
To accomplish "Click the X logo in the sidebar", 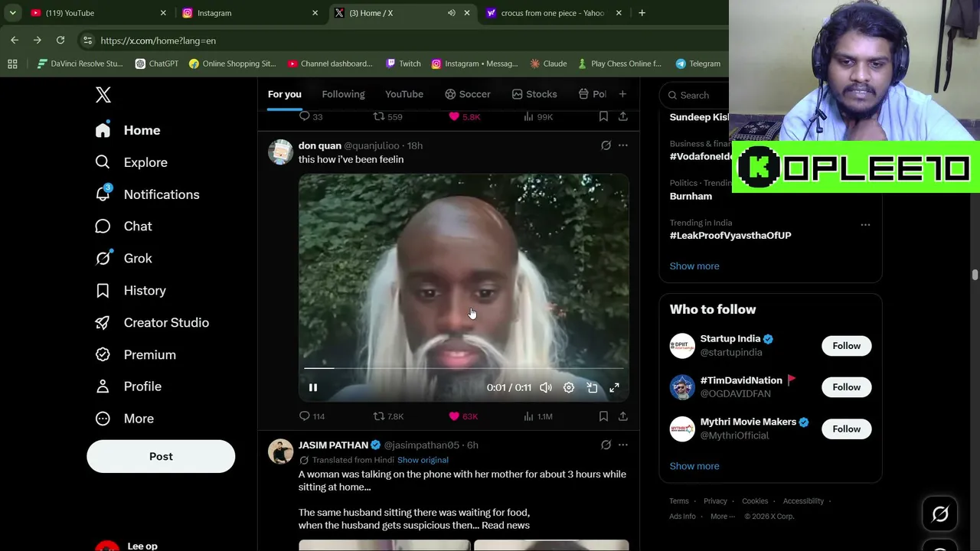I will [103, 95].
